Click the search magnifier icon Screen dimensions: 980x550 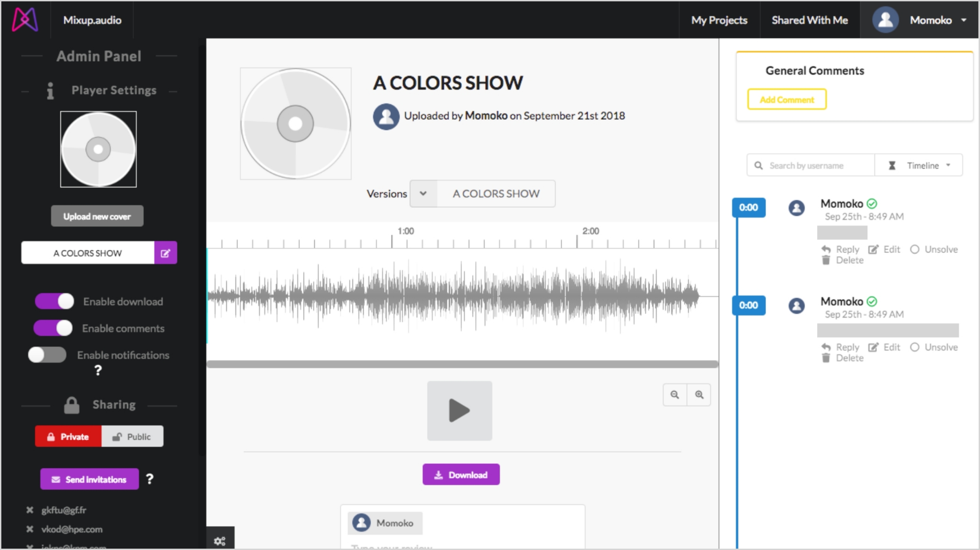pos(758,166)
